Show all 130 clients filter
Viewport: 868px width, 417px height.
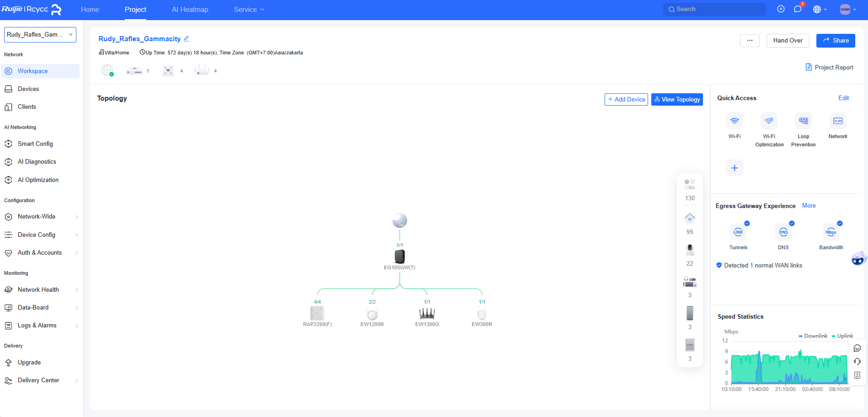click(x=690, y=184)
